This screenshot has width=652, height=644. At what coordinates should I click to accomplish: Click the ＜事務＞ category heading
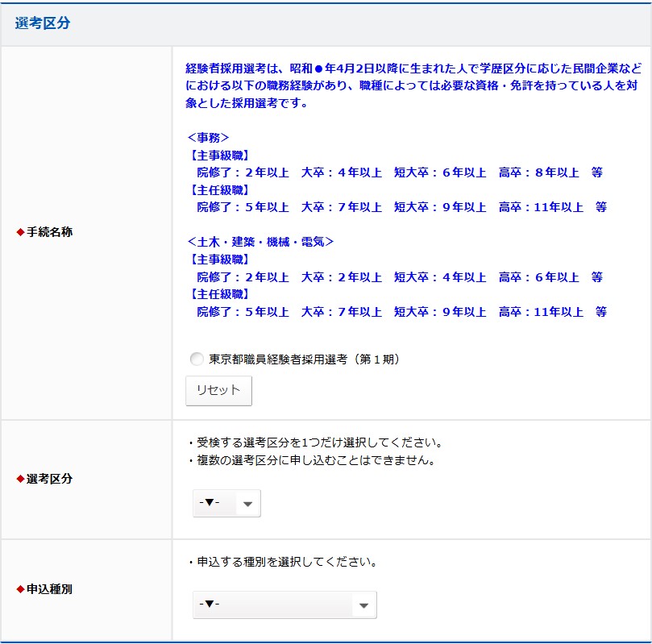point(208,137)
